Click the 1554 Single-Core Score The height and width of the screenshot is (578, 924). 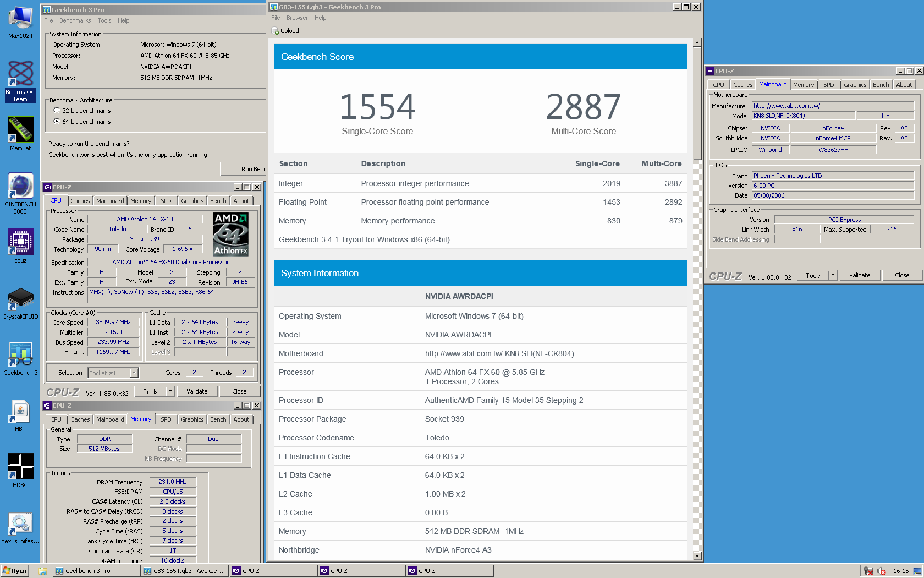coord(377,107)
